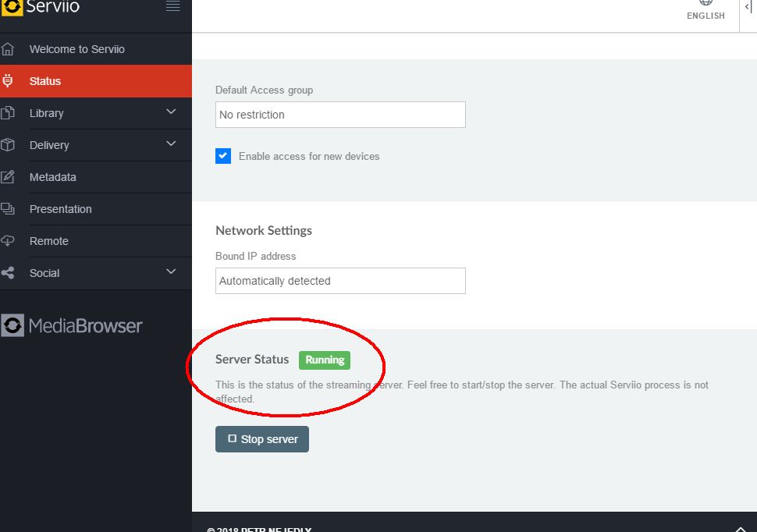
Task: Click the home icon beside Welcome to Serviio
Action: (x=8, y=49)
